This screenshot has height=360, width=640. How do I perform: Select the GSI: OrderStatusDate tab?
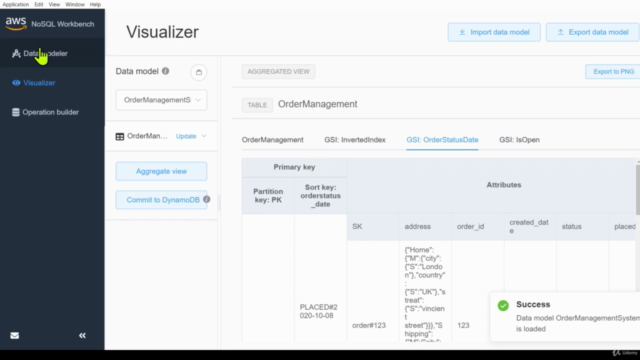pyautogui.click(x=442, y=140)
